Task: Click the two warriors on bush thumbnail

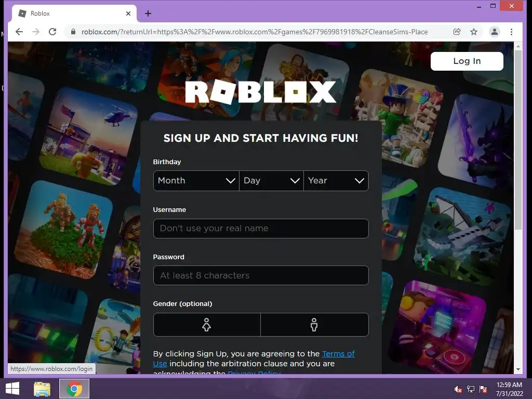Action: 63,230
